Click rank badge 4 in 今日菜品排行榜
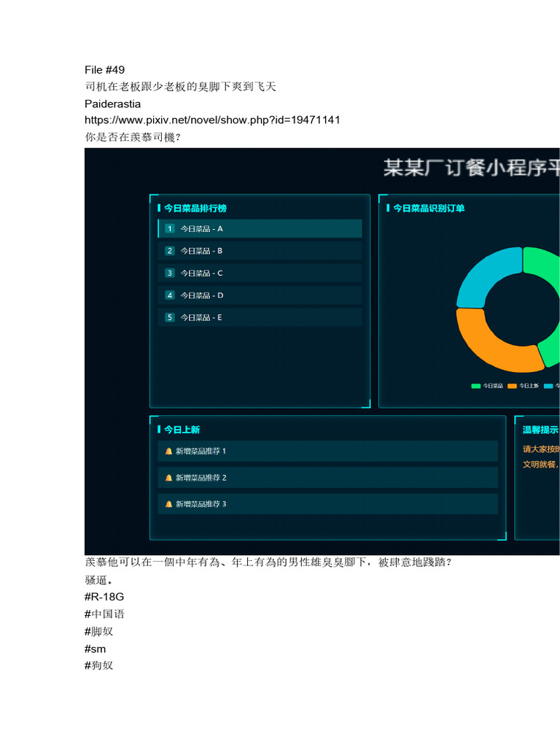This screenshot has height=747, width=560. (169, 295)
